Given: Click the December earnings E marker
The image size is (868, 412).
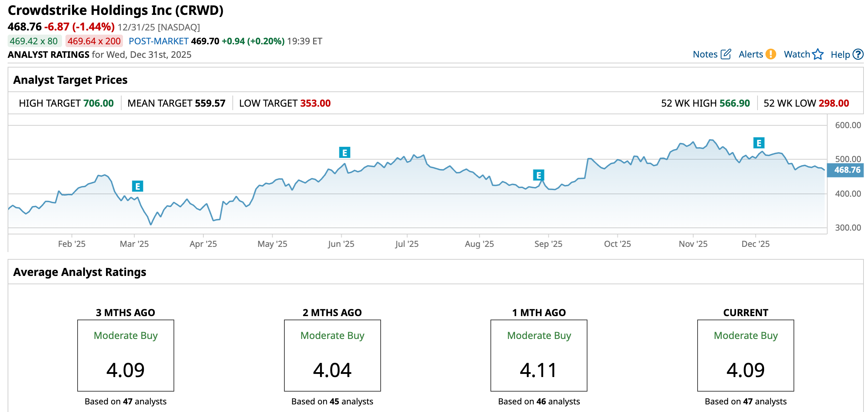Looking at the screenshot, I should (x=759, y=143).
